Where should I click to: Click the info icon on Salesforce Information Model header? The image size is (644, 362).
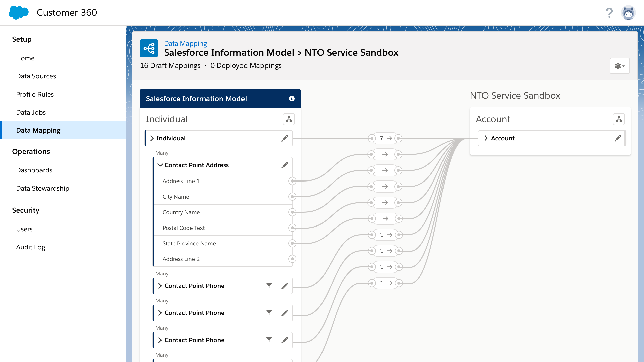[x=292, y=99]
